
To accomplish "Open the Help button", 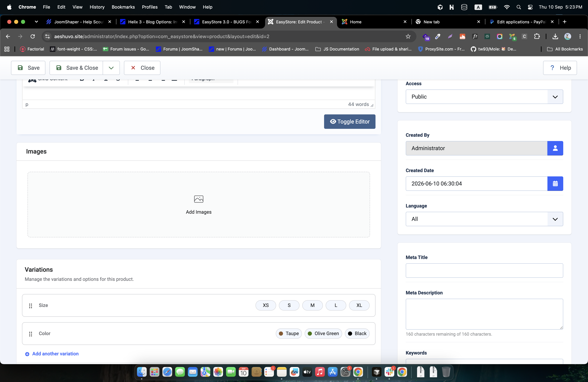I will [x=560, y=68].
